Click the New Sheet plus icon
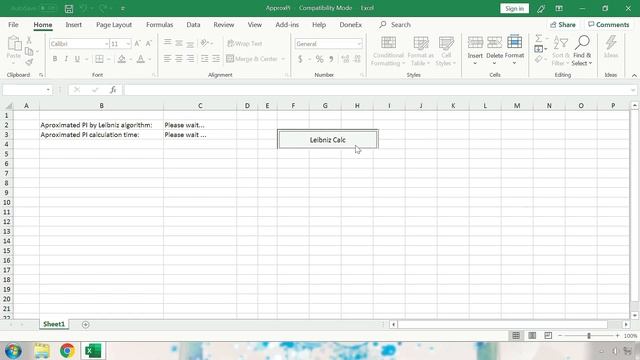 [85, 324]
